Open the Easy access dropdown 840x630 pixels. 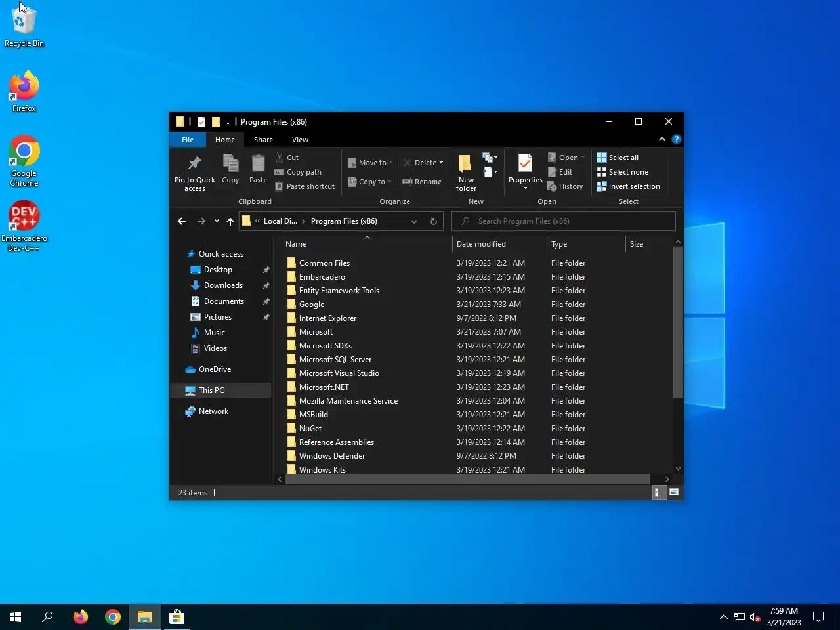490,172
